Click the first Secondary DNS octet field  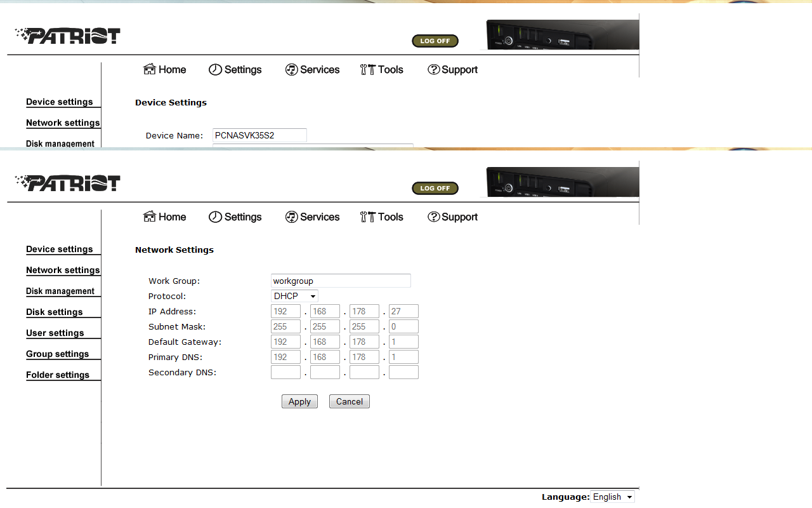pyautogui.click(x=285, y=372)
